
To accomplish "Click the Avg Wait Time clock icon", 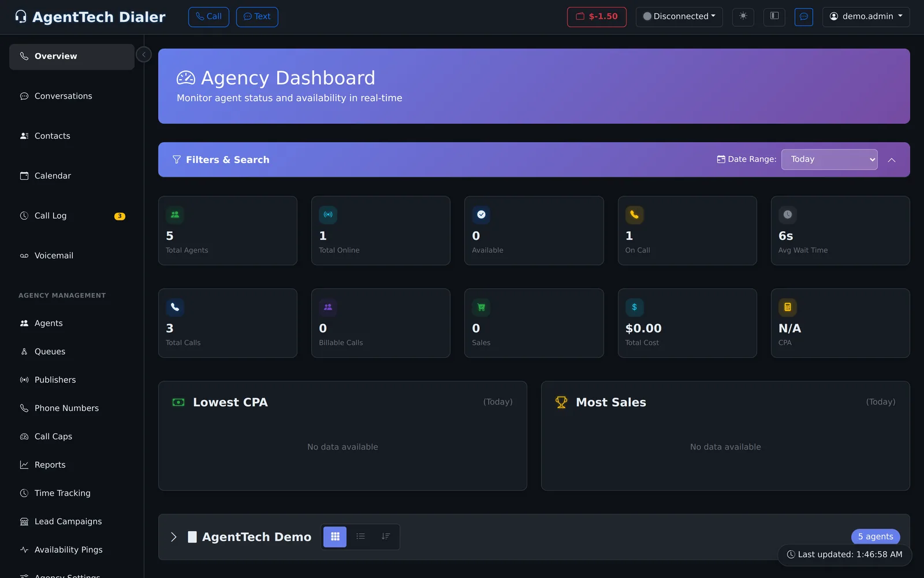I will click(788, 214).
